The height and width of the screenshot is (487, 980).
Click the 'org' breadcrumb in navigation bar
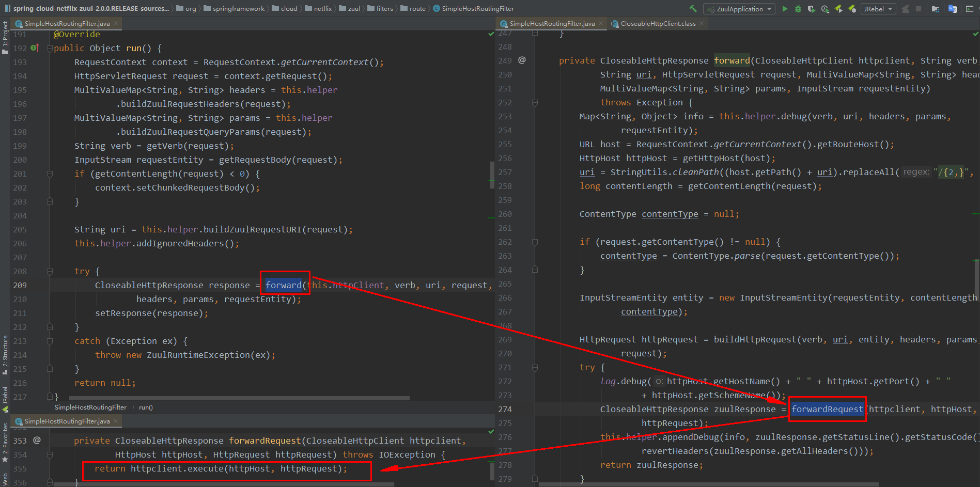point(186,9)
